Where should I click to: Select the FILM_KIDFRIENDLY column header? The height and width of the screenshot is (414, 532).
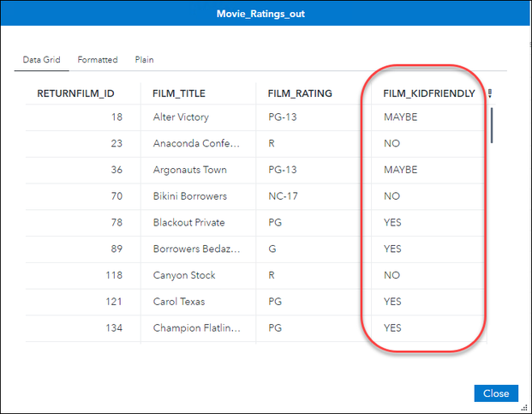pyautogui.click(x=429, y=93)
